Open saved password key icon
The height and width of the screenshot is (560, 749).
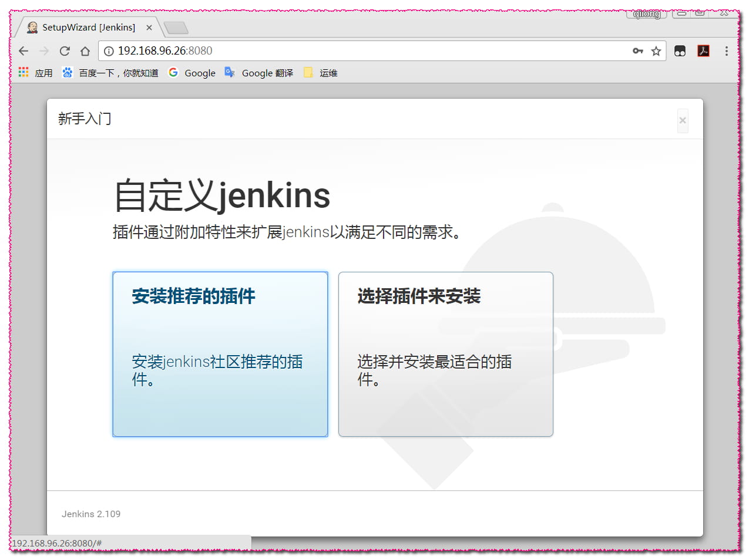pyautogui.click(x=638, y=51)
